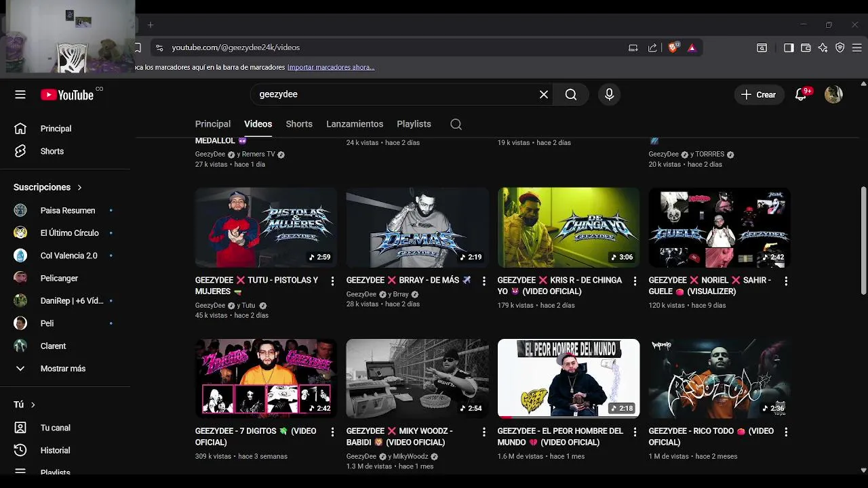The height and width of the screenshot is (488, 868).
Task: Open the share page icon in address bar
Action: (x=652, y=47)
